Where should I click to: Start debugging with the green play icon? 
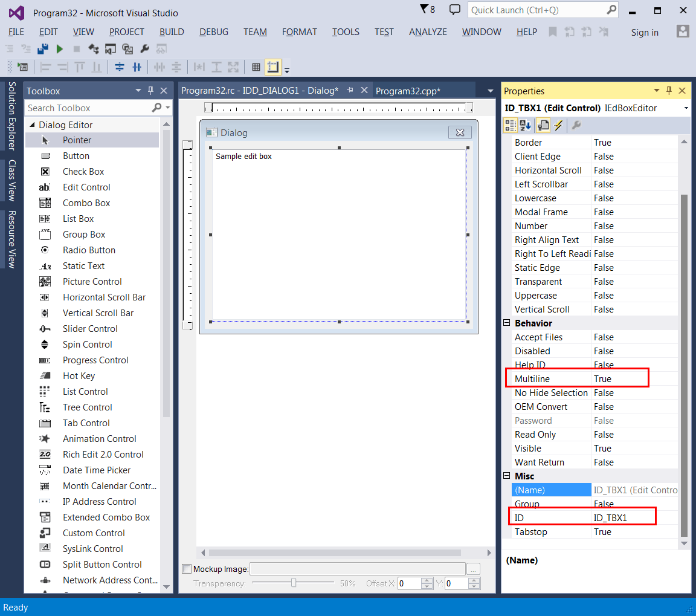tap(59, 49)
